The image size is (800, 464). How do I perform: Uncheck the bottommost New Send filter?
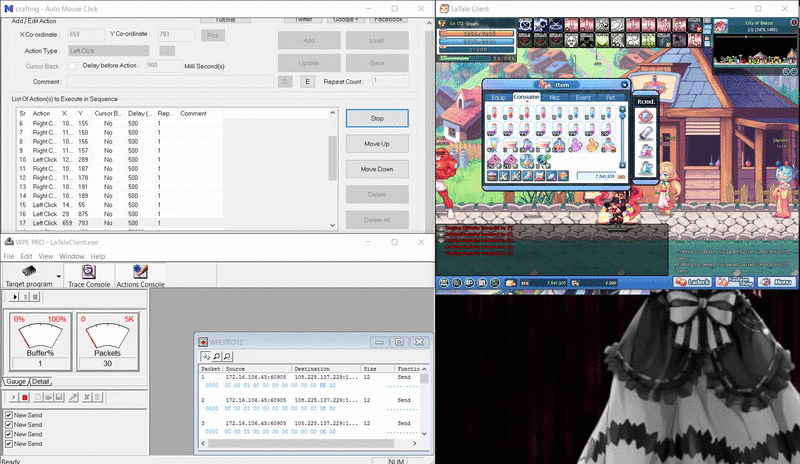click(x=9, y=444)
